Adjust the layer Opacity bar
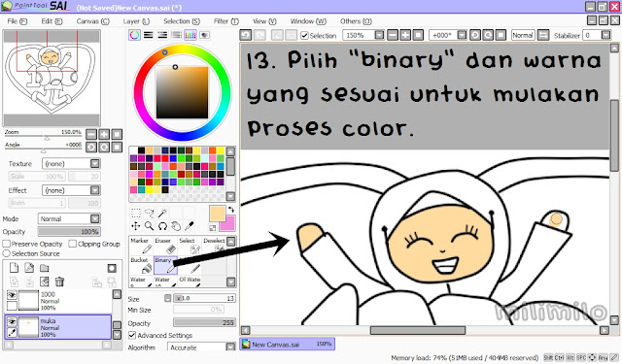The height and width of the screenshot is (364, 622). pyautogui.click(x=69, y=231)
